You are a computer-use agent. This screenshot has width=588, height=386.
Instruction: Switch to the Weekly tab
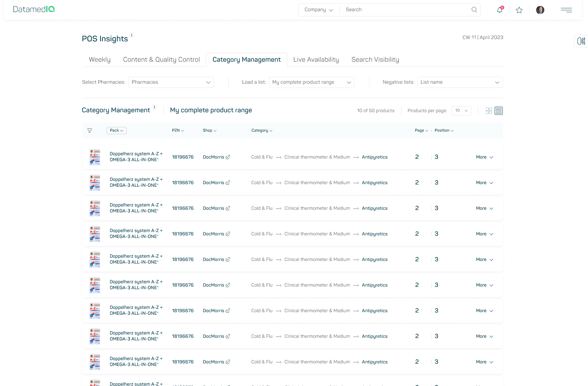100,60
